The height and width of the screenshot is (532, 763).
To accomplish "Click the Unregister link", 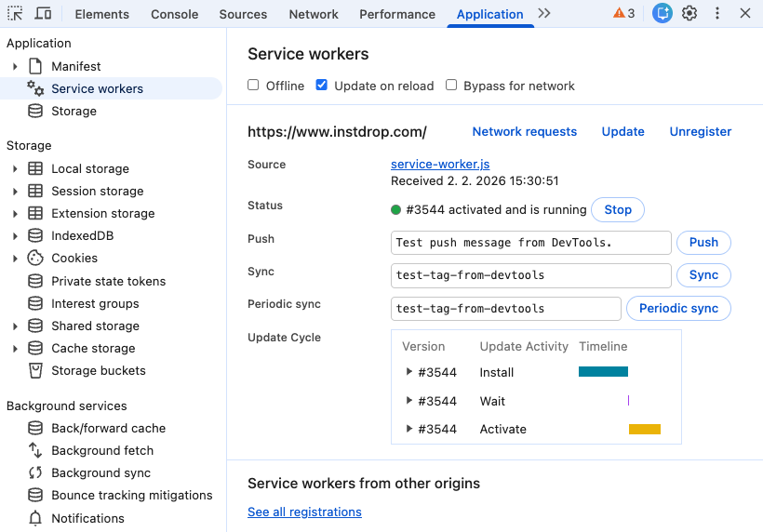I will click(x=701, y=131).
